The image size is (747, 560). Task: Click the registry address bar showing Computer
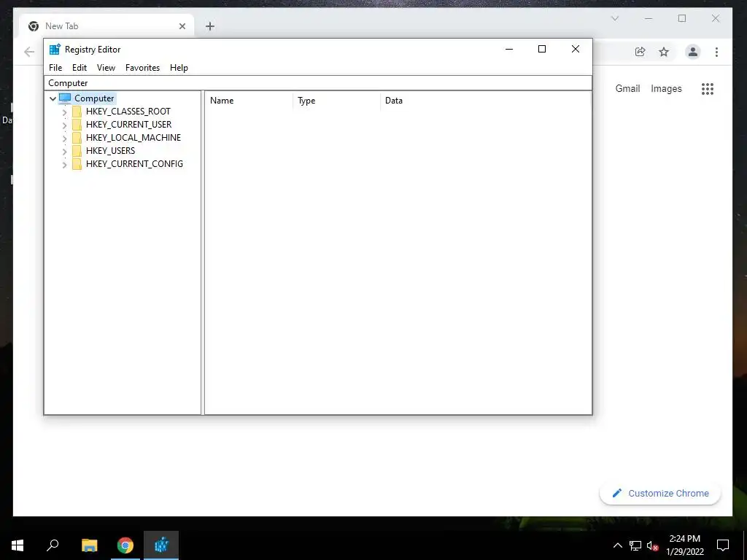pyautogui.click(x=318, y=83)
